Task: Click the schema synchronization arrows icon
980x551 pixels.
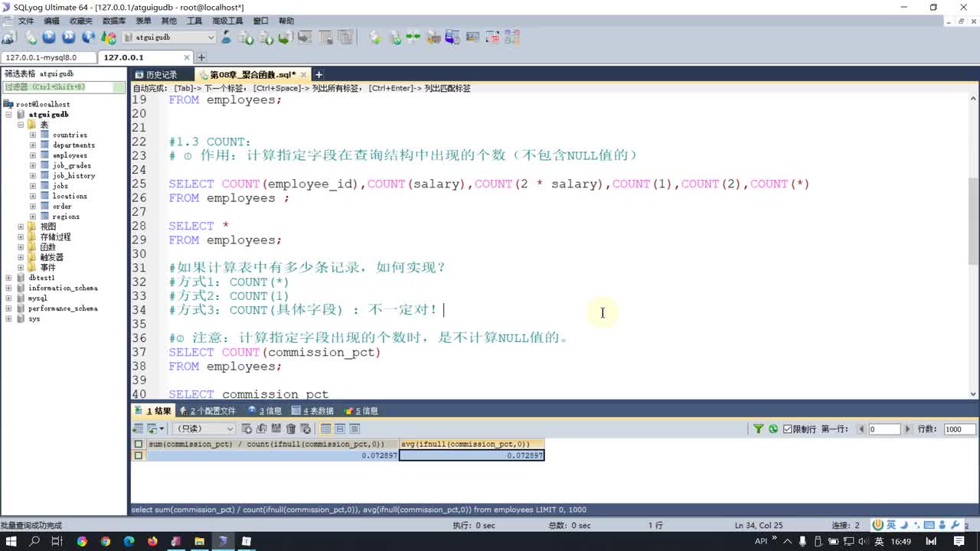Action: (413, 37)
